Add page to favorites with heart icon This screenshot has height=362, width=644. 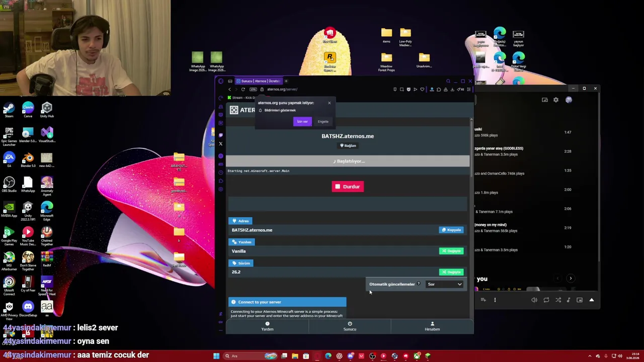pyautogui.click(x=422, y=89)
